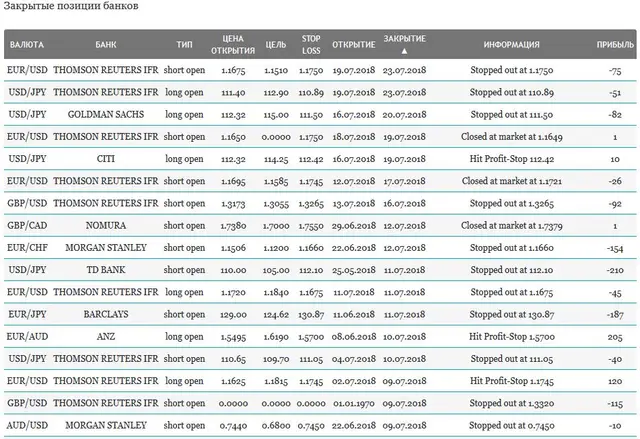
Task: Click target value 115.00
Action: [276, 115]
